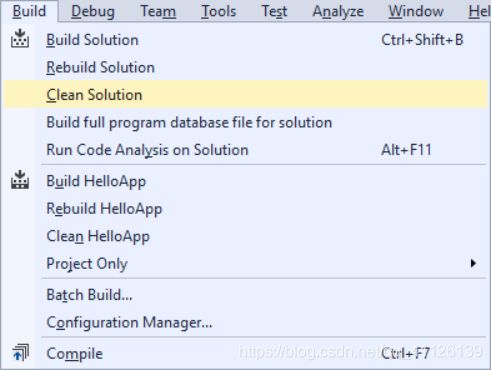Expand the Project Only submenu arrow
Image resolution: width=492 pixels, height=370 pixels.
(473, 263)
